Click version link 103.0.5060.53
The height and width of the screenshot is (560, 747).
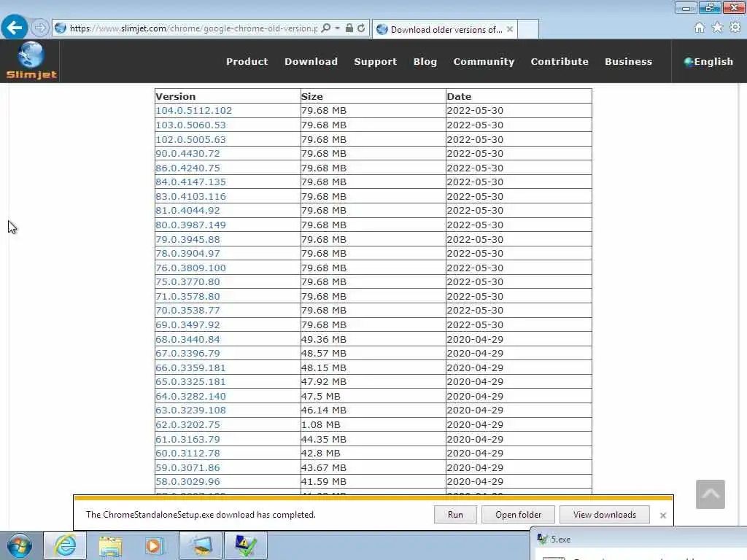190,125
